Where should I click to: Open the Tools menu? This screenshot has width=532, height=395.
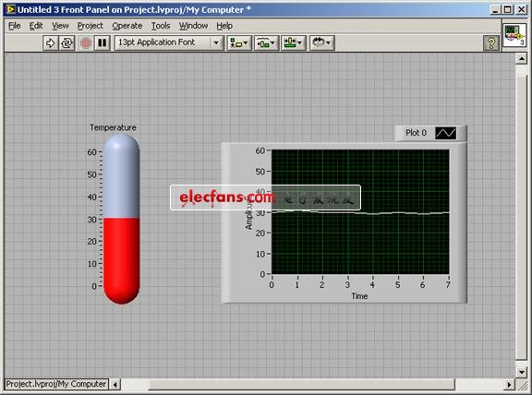coord(161,26)
